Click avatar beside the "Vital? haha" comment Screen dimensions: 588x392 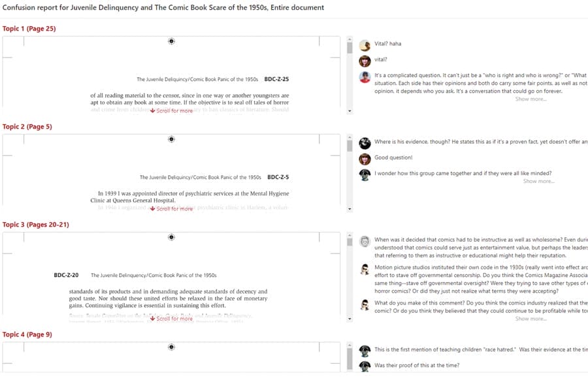[x=365, y=45]
